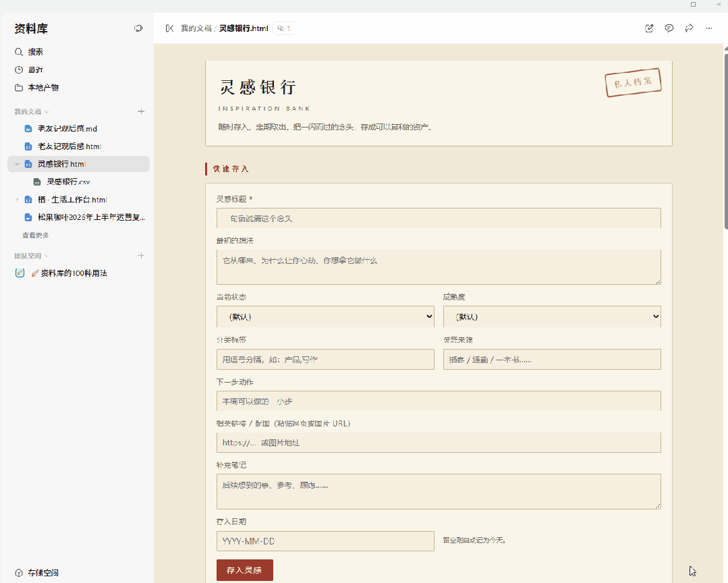Click 搜索 in the sidebar

pos(35,52)
